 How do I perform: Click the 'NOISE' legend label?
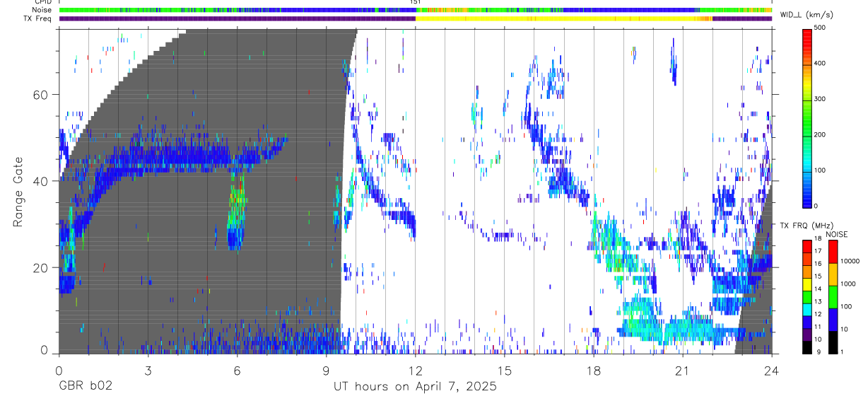pos(836,234)
